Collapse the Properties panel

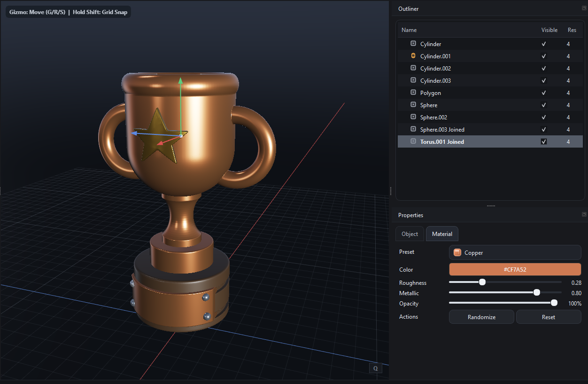584,214
